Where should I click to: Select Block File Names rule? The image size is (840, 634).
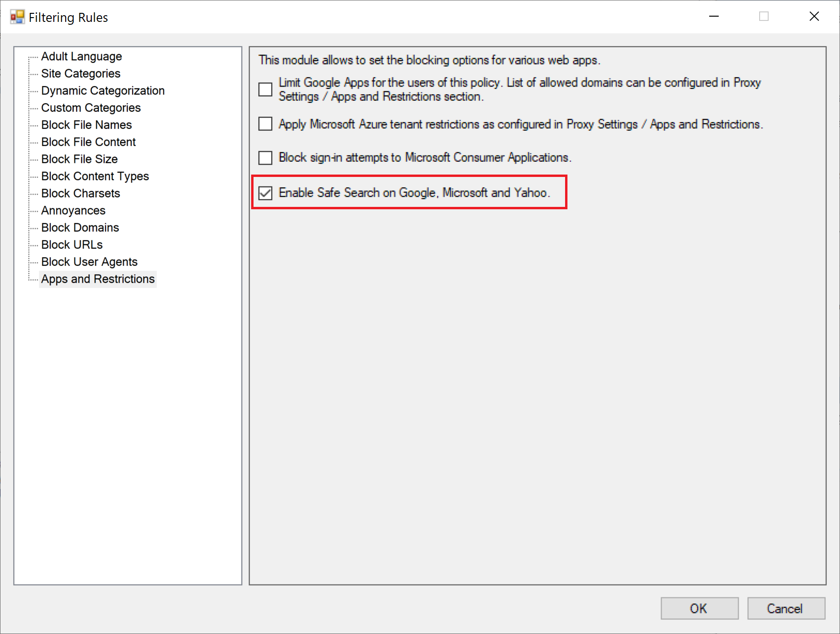86,125
